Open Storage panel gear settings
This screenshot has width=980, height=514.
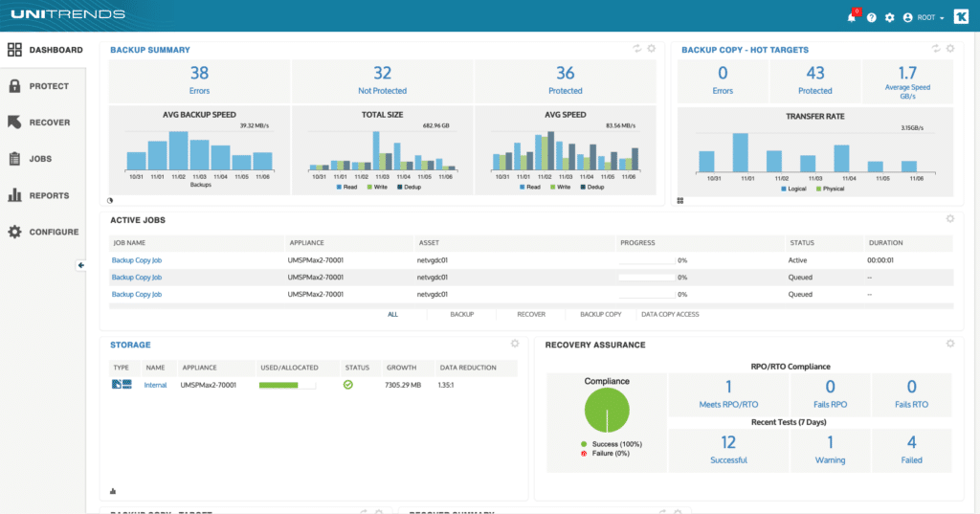pos(514,344)
